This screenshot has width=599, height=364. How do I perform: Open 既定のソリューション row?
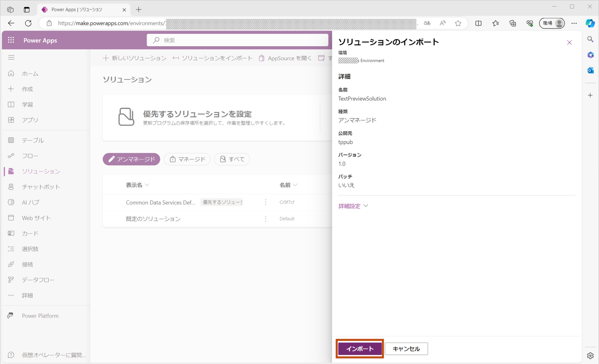[x=153, y=219]
